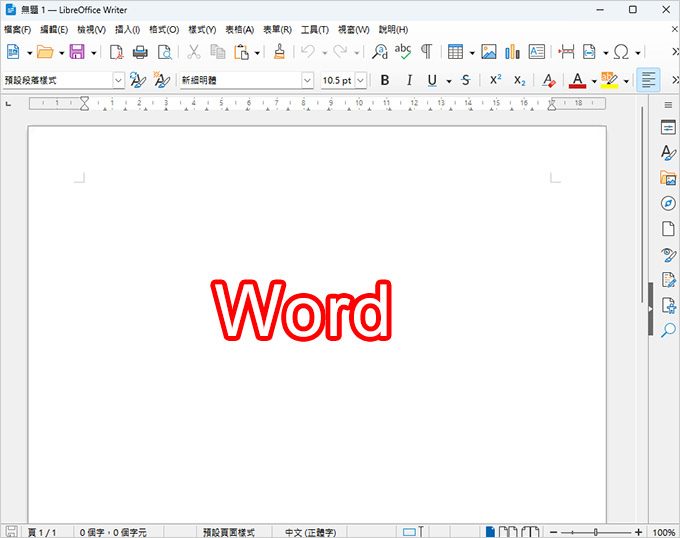
Task: Click the Insert Field icon
Action: tap(589, 52)
